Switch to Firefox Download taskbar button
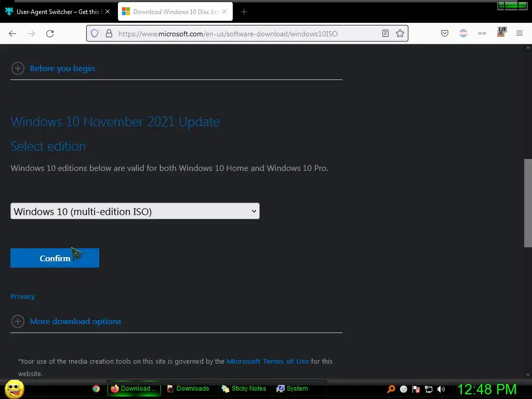 [x=134, y=389]
